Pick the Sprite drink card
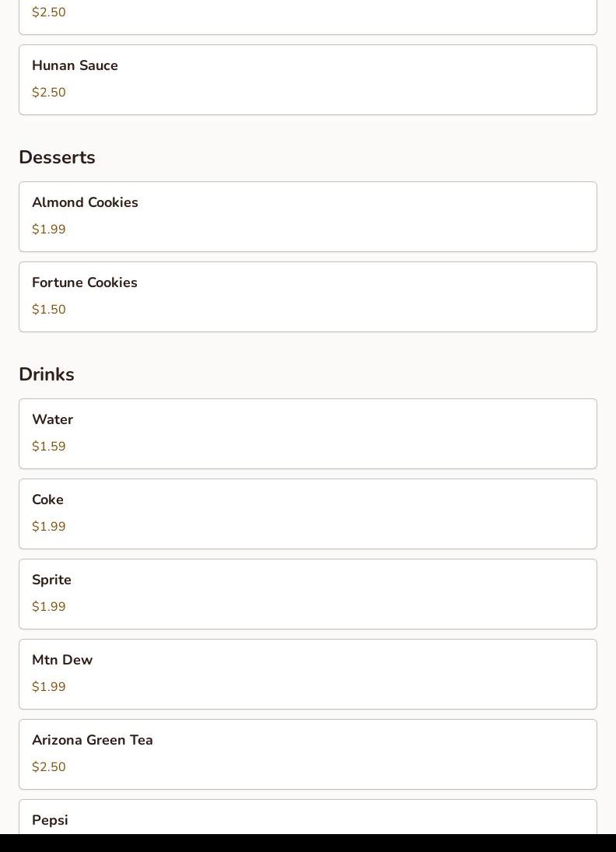 tap(307, 594)
